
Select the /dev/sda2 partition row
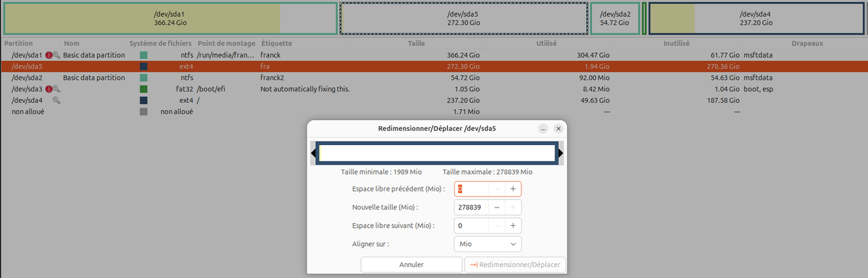[x=434, y=78]
